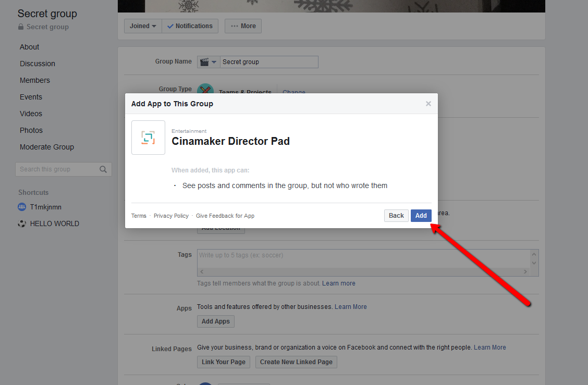Click the 'See posts and comments' permission text

(285, 185)
